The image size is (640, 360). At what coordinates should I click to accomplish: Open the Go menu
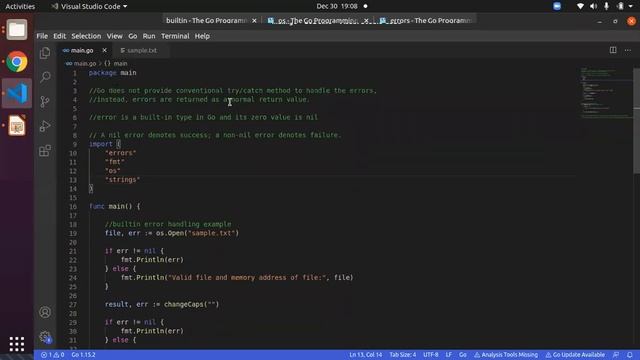tap(133, 36)
